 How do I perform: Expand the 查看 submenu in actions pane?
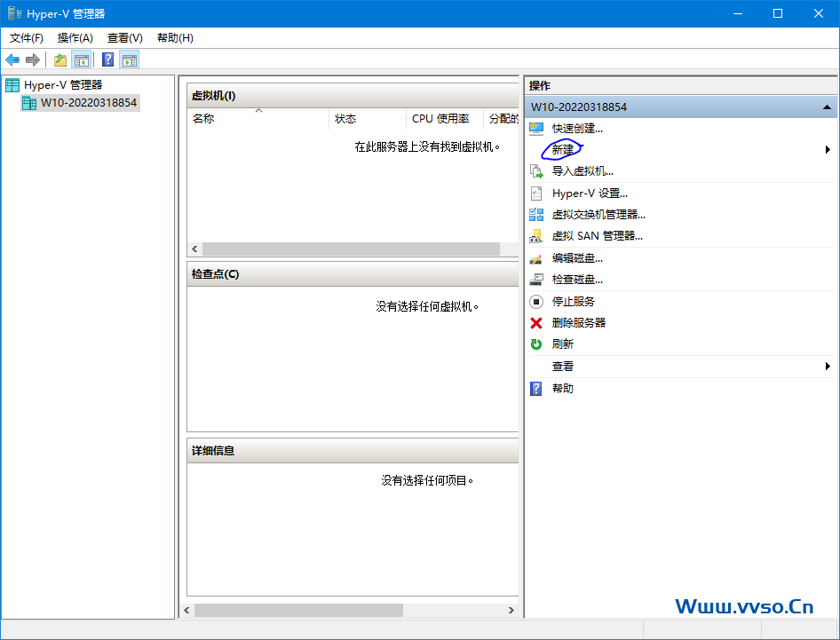point(828,366)
